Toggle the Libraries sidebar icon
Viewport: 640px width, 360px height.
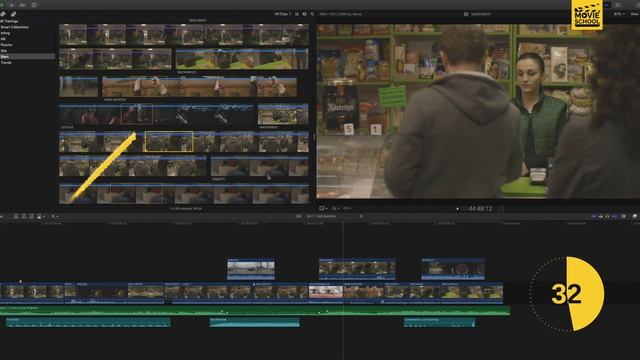pyautogui.click(x=2, y=14)
